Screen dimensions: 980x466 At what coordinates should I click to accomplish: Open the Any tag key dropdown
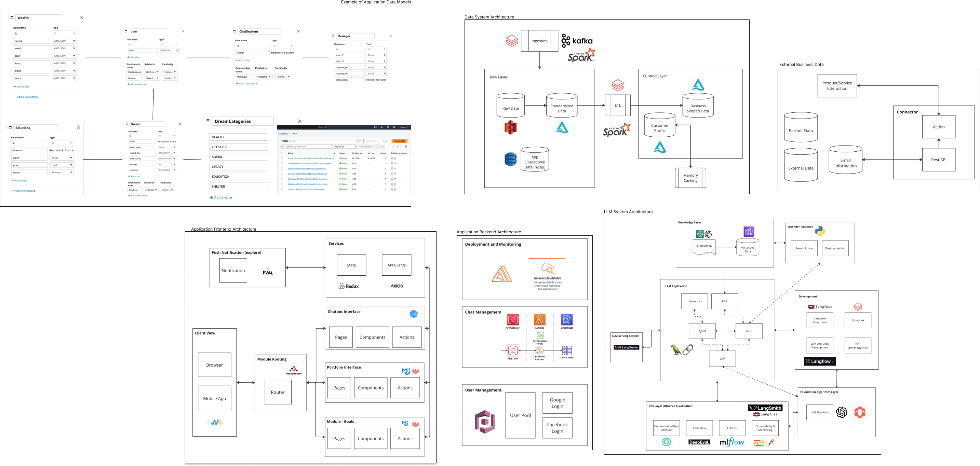pos(346,146)
